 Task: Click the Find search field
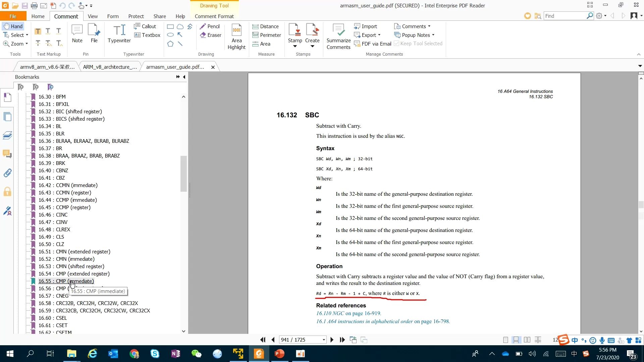(565, 16)
